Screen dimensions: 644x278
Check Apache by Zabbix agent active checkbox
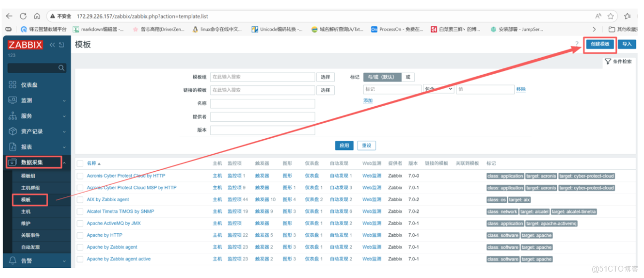click(80, 259)
